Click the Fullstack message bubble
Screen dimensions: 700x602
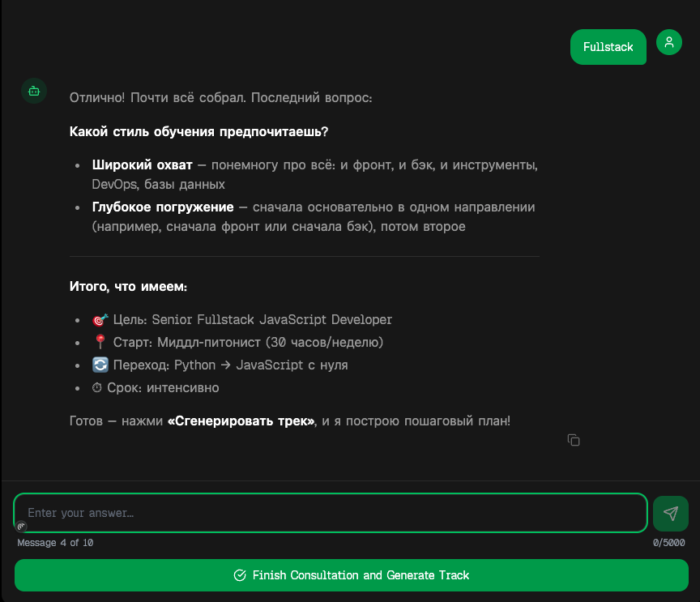coord(608,47)
